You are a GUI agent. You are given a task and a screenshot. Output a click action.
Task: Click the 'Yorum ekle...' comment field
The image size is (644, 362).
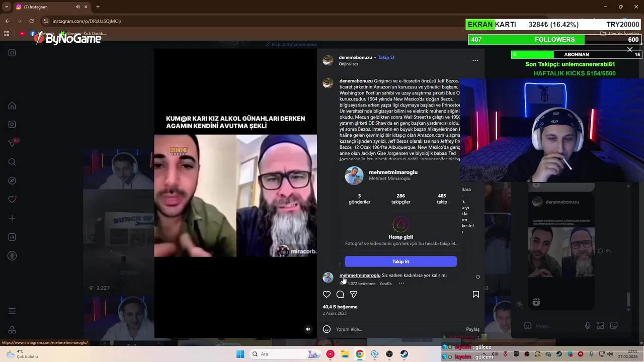pos(397,329)
